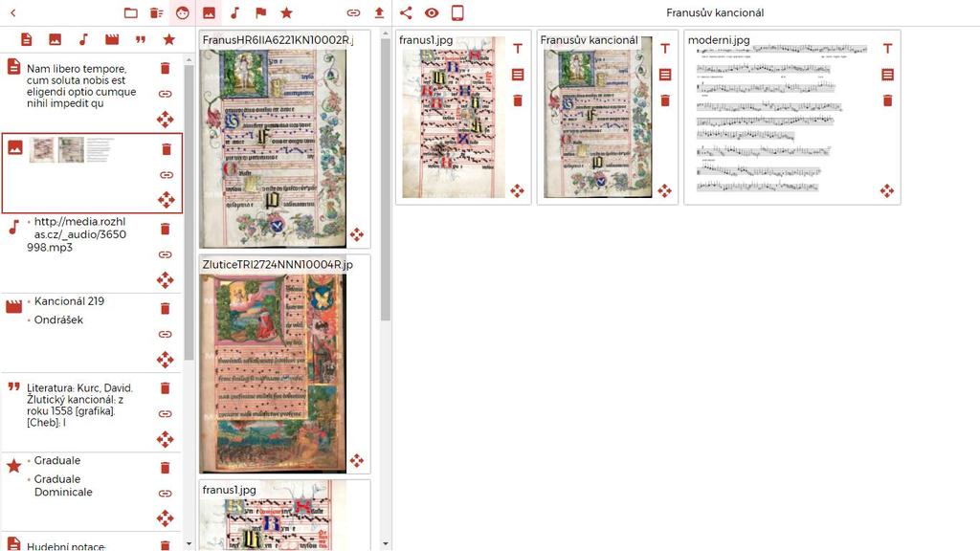
Task: Click move handle of the ZluticeTRI2724NNN10004R thumbnail
Action: point(357,460)
